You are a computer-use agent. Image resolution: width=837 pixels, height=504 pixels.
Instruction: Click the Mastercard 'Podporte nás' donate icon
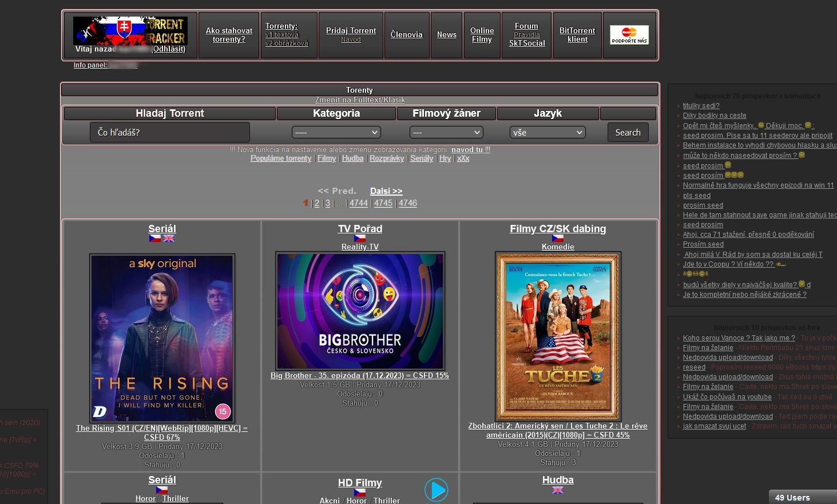[629, 35]
